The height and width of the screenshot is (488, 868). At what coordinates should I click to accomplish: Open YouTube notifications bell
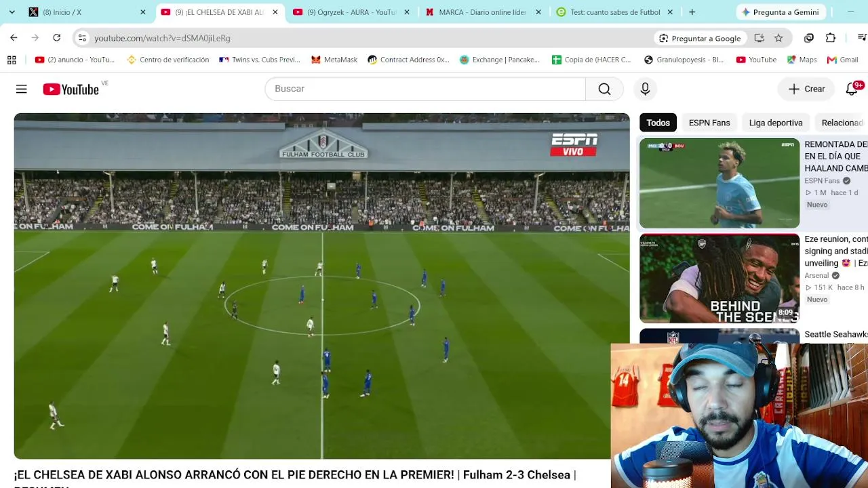click(852, 89)
